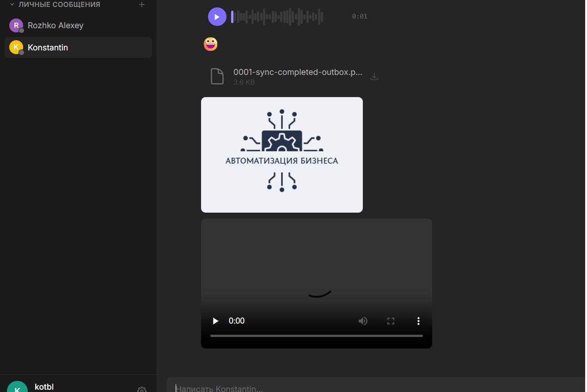Screen dimensions: 587x392
Task: Click the kotbl username in the profile panel
Action: pyautogui.click(x=44, y=387)
